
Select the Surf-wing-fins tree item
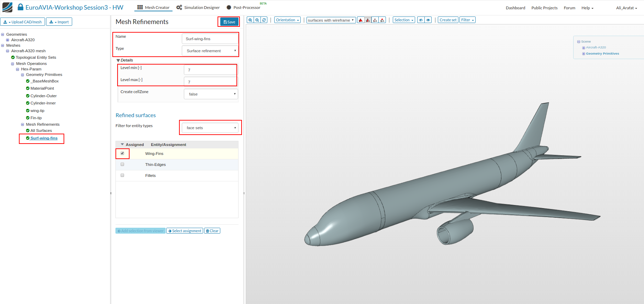click(x=44, y=138)
